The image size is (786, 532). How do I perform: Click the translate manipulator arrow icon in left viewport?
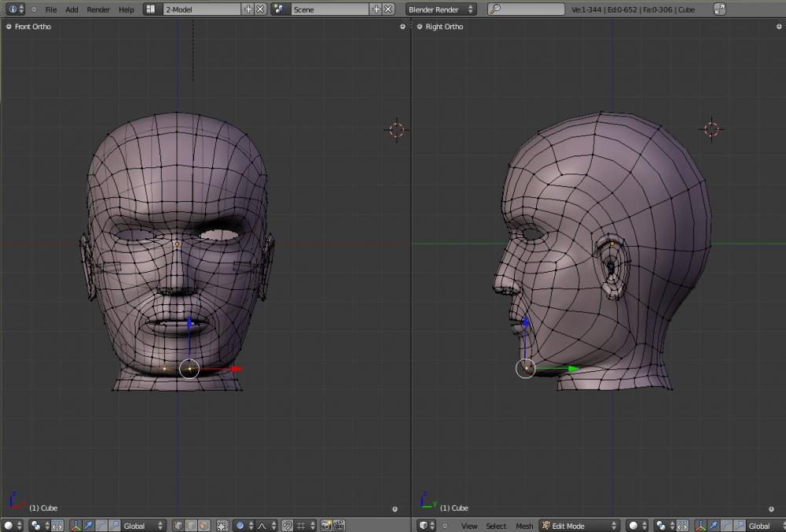pyautogui.click(x=89, y=526)
